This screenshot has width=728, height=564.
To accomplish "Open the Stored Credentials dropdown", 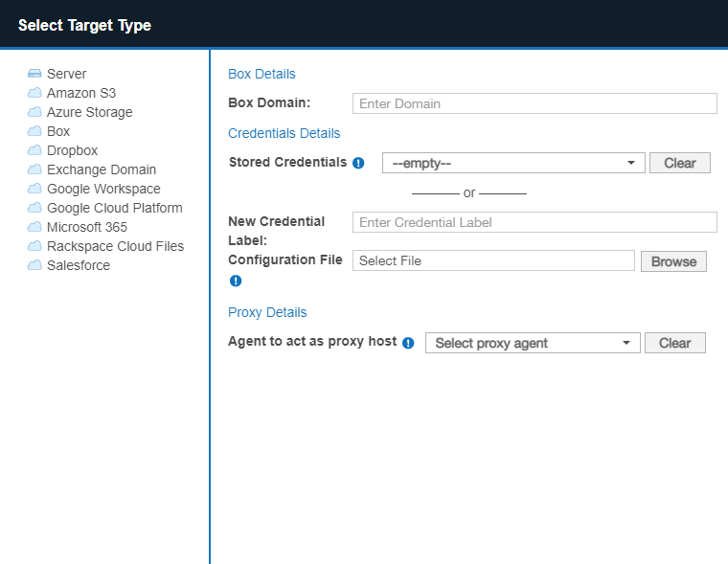I will click(512, 163).
